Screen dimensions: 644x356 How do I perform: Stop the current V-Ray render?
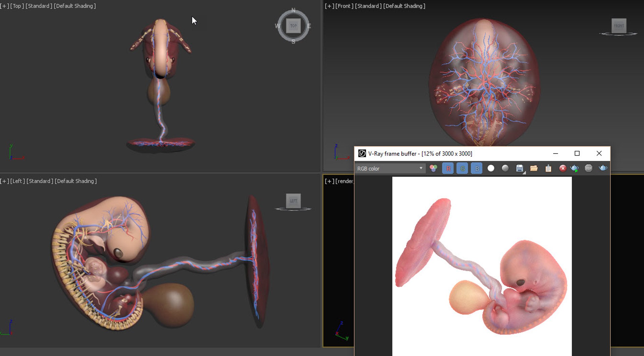(589, 168)
